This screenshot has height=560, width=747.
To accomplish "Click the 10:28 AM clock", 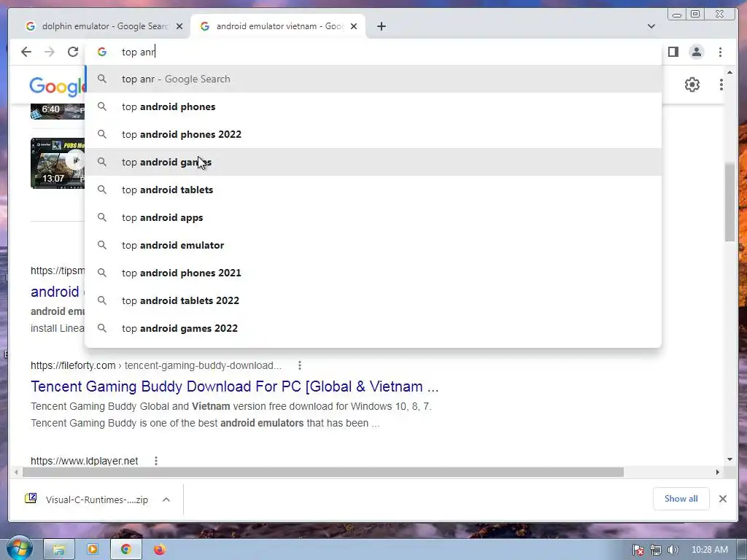I will click(x=710, y=550).
